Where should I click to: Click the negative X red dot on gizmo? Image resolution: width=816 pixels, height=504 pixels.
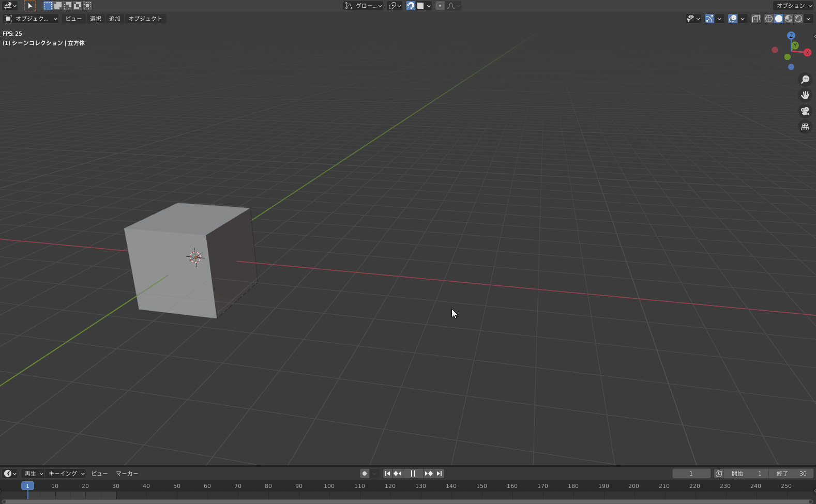coord(775,50)
